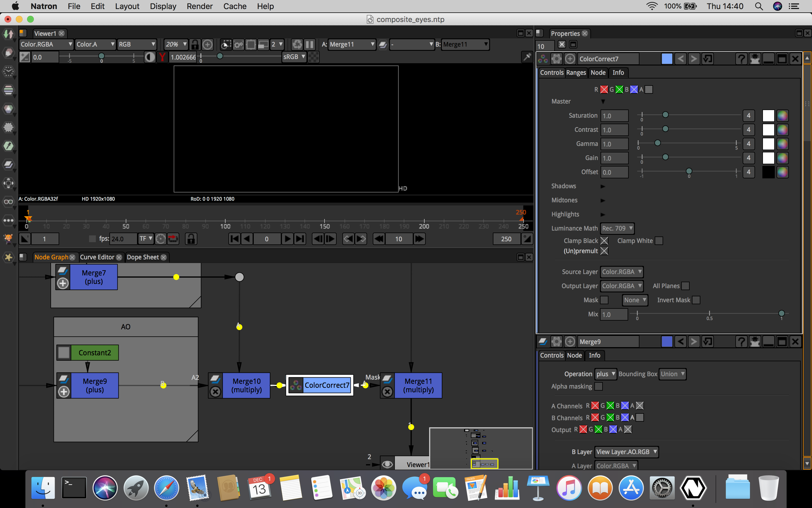Enable Alpha masking in Merge9
Viewport: 812px width, 508px height.
pos(599,386)
